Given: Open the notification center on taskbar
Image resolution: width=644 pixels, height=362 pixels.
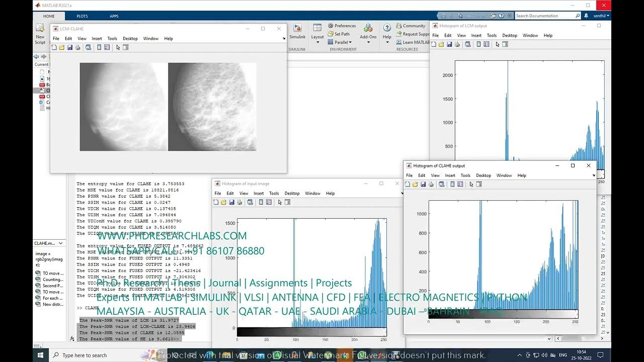Looking at the screenshot, I should pos(600,355).
